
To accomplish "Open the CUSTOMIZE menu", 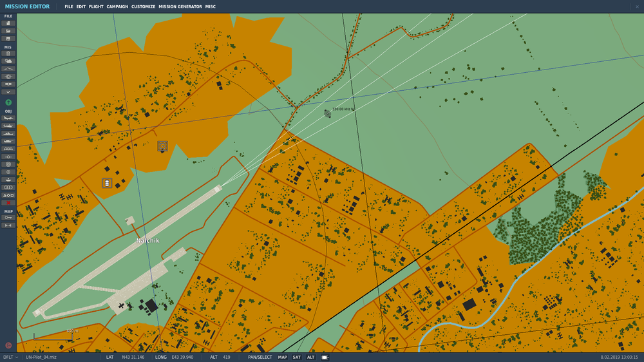I will pyautogui.click(x=144, y=6).
